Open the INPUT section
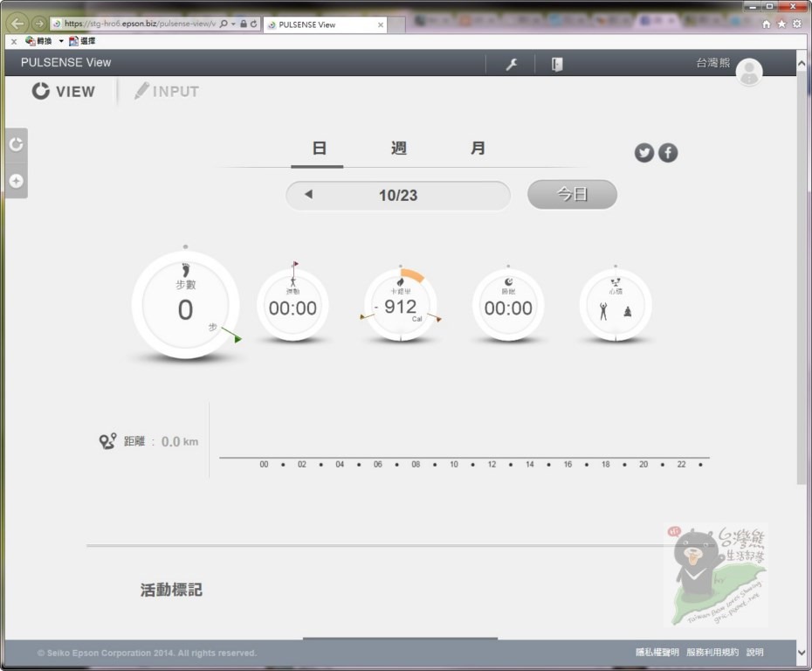This screenshot has width=812, height=671. (166, 91)
